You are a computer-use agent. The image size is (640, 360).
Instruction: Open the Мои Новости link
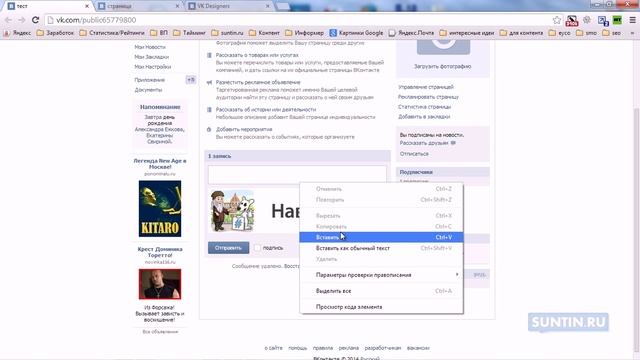[150, 47]
